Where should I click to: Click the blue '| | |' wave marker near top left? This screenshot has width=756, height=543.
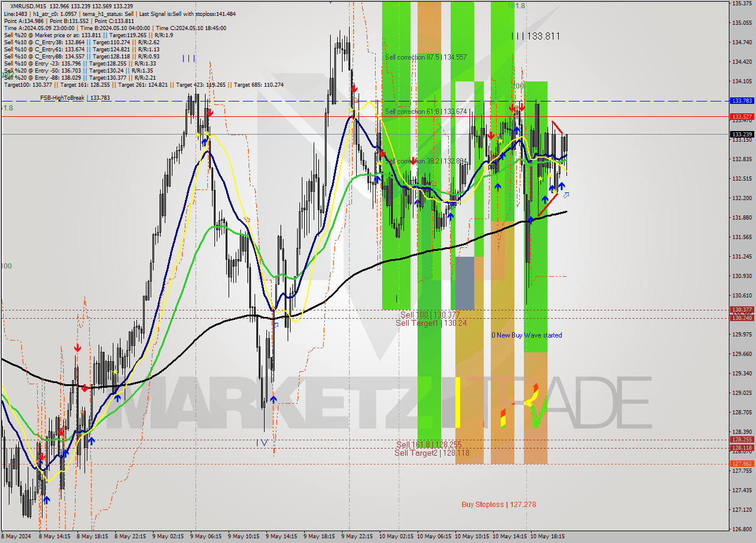coord(188,58)
